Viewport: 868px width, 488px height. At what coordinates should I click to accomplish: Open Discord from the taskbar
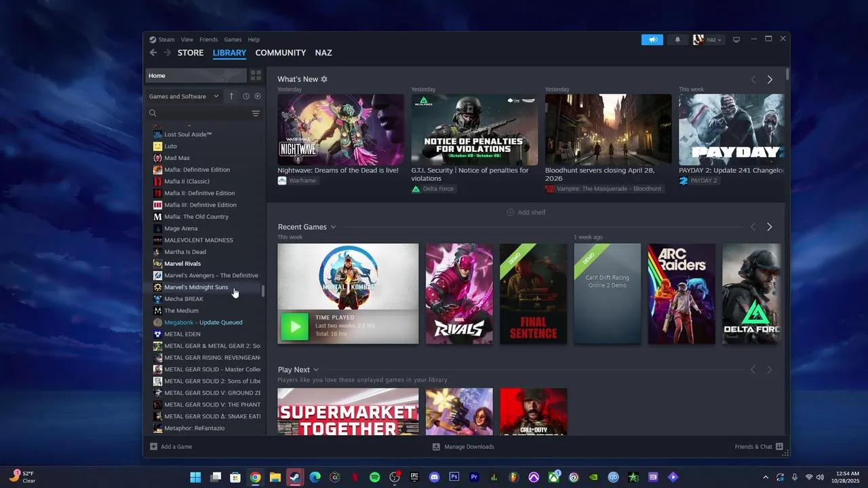[x=435, y=477]
